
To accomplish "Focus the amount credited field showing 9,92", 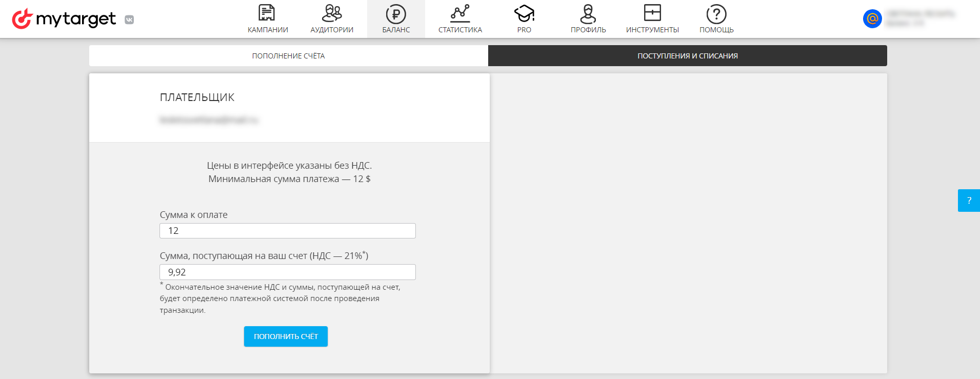I will coord(288,272).
